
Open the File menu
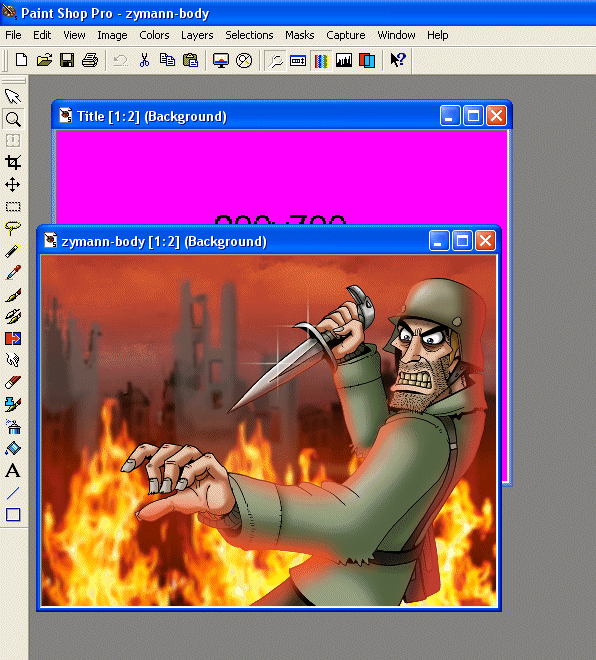click(13, 35)
